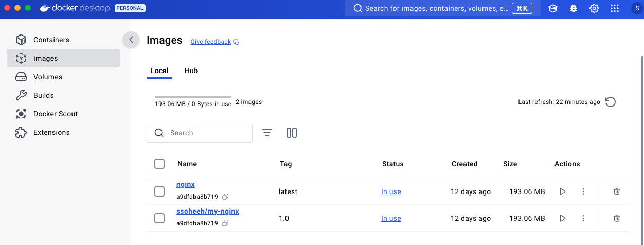
Task: Open the filter options icon
Action: tap(267, 133)
